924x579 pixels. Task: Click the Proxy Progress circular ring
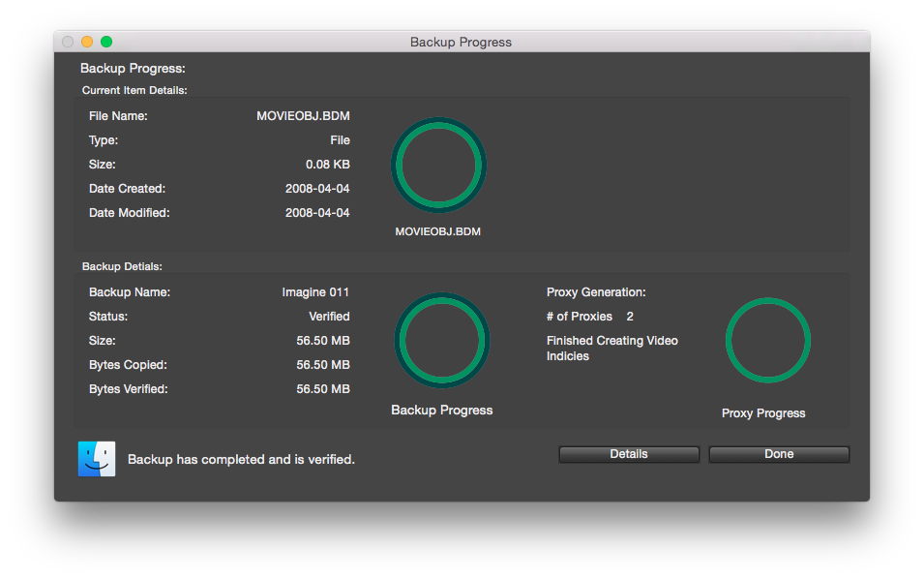tap(767, 341)
